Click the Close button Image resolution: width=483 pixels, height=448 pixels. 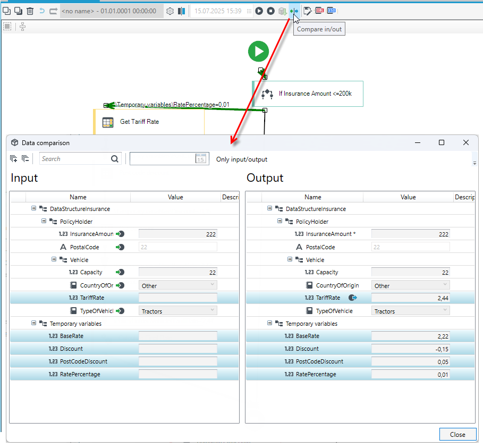457,434
